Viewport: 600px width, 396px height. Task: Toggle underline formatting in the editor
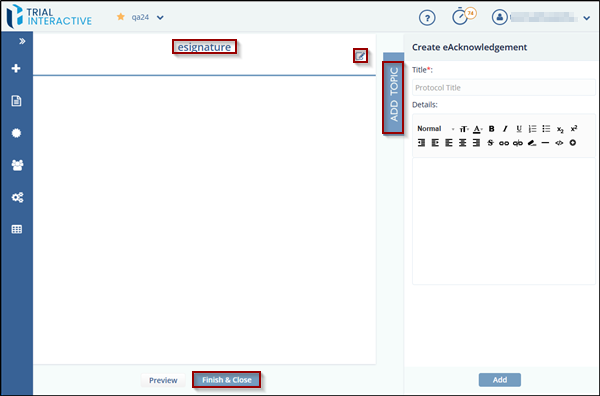[x=519, y=129]
